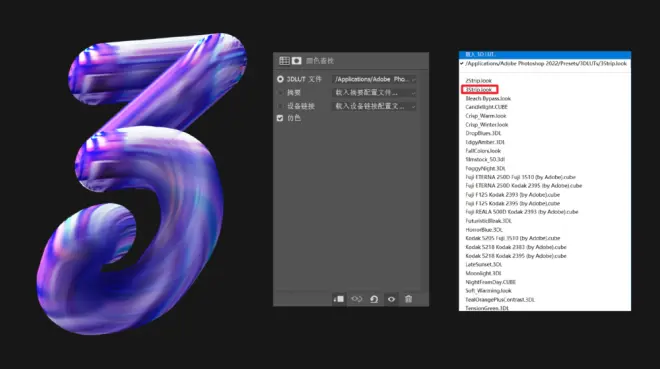Choose Candlelight.CUBE from the list
Screen dimensions: 660x369
[x=486, y=107]
